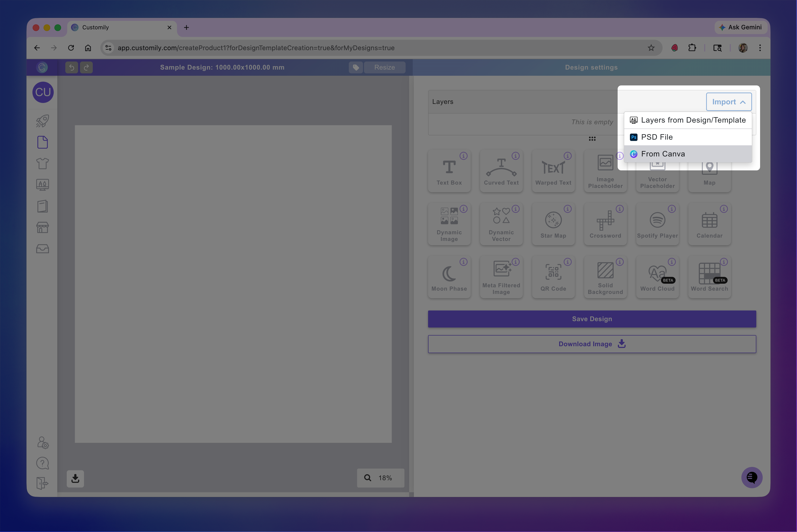Image resolution: width=797 pixels, height=532 pixels.
Task: Click the Download Image button
Action: coord(592,344)
